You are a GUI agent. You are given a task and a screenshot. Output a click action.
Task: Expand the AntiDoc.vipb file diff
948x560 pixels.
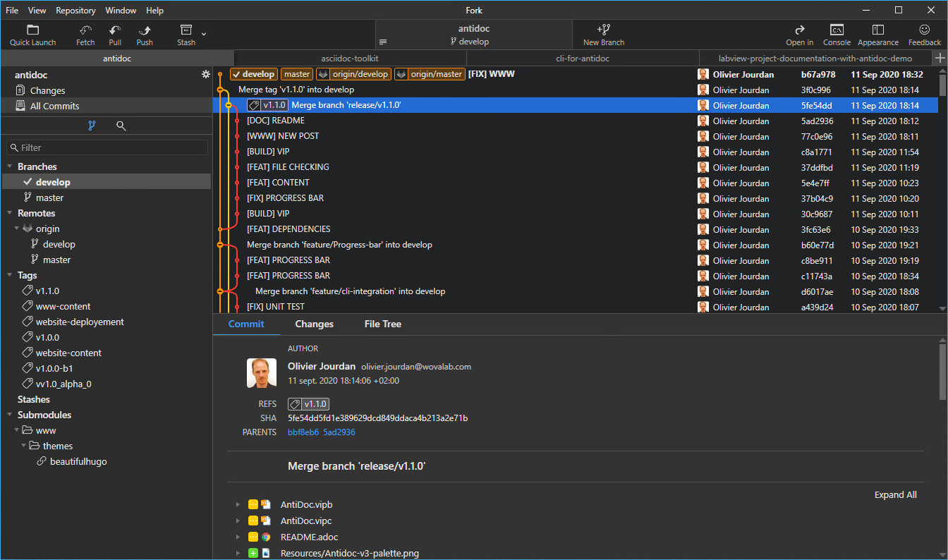(x=238, y=505)
